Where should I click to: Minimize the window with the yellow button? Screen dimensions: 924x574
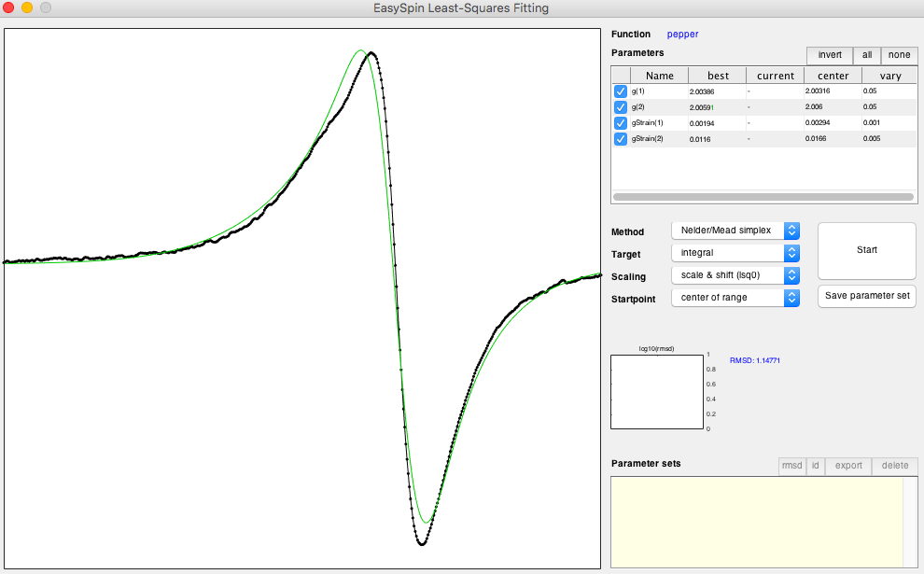tap(27, 7)
